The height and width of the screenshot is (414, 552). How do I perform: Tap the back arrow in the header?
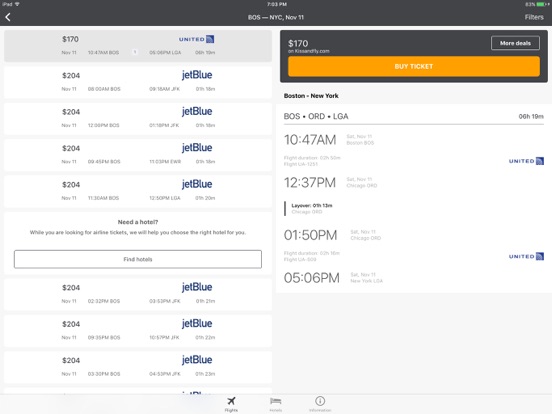8,17
